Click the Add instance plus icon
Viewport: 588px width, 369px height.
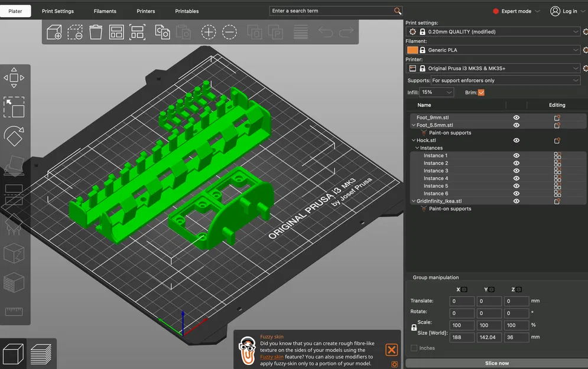pos(209,32)
